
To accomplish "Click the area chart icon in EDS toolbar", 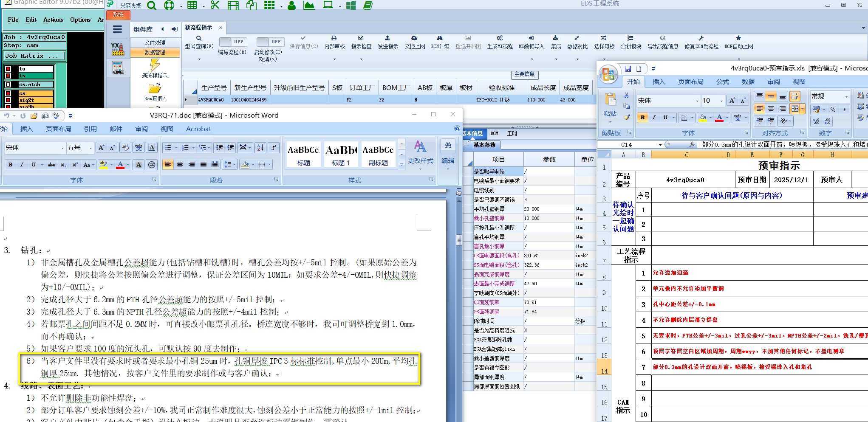I will click(x=309, y=6).
